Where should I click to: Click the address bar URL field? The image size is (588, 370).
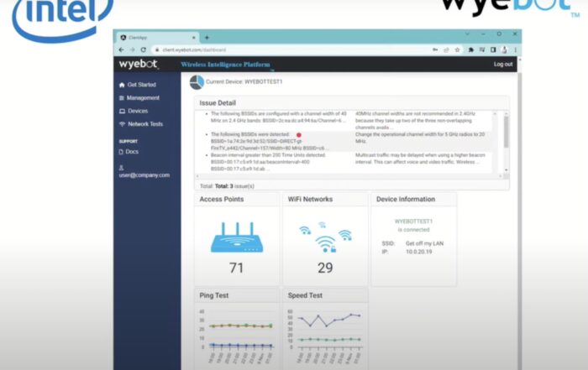pos(291,50)
